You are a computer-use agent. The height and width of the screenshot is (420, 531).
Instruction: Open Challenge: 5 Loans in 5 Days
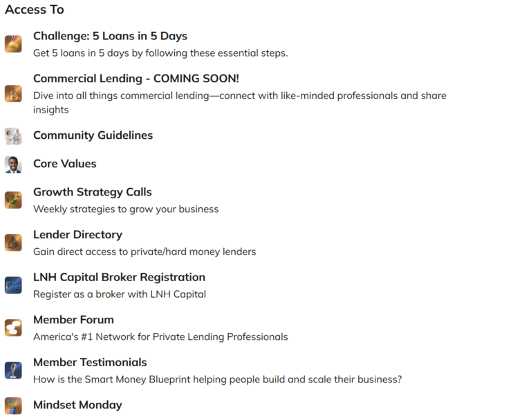tap(110, 36)
